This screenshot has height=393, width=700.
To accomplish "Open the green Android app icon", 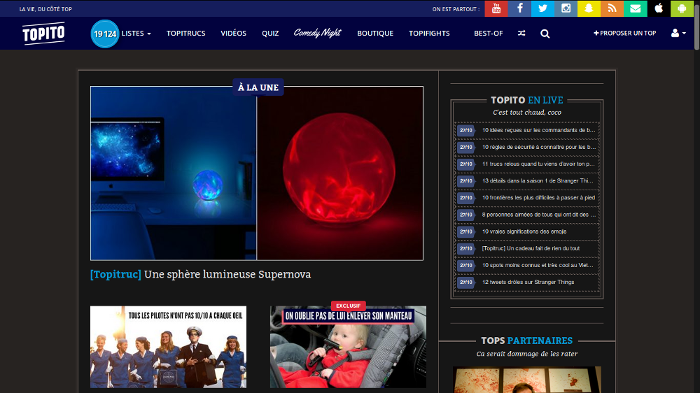I will (x=682, y=8).
